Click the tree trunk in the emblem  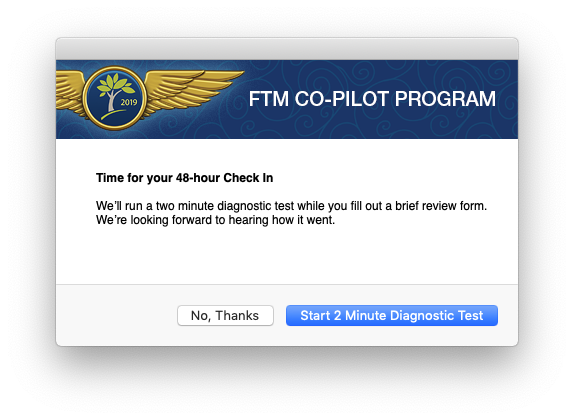[x=111, y=102]
